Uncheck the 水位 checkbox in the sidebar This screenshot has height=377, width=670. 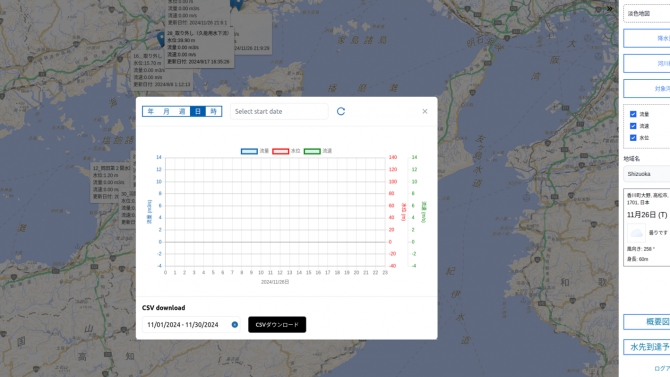(633, 138)
